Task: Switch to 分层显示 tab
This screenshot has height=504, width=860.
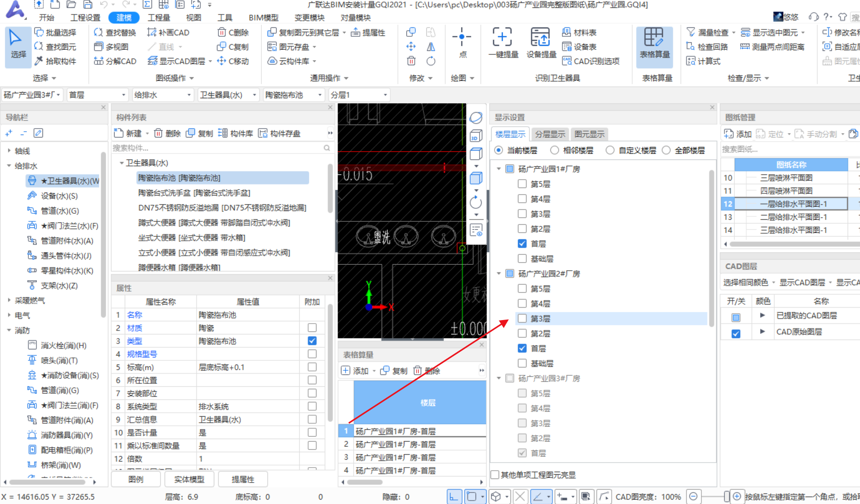Action: coord(550,134)
